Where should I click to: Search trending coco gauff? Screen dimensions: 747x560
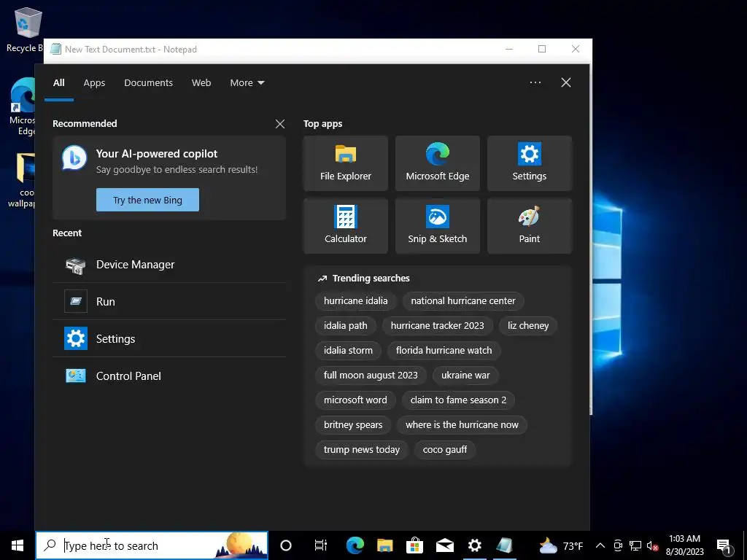445,449
